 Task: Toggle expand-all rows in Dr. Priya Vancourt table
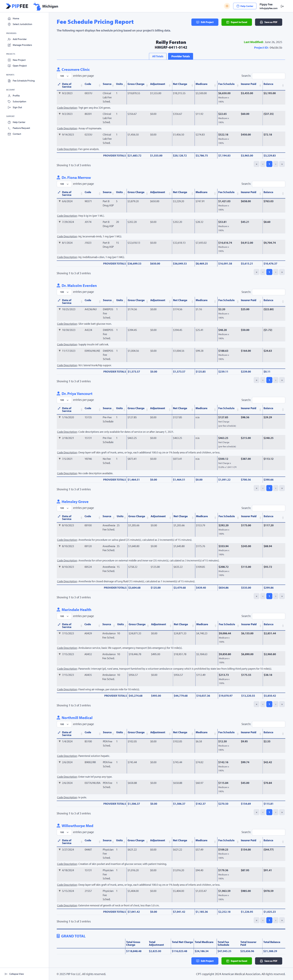pyautogui.click(x=59, y=408)
